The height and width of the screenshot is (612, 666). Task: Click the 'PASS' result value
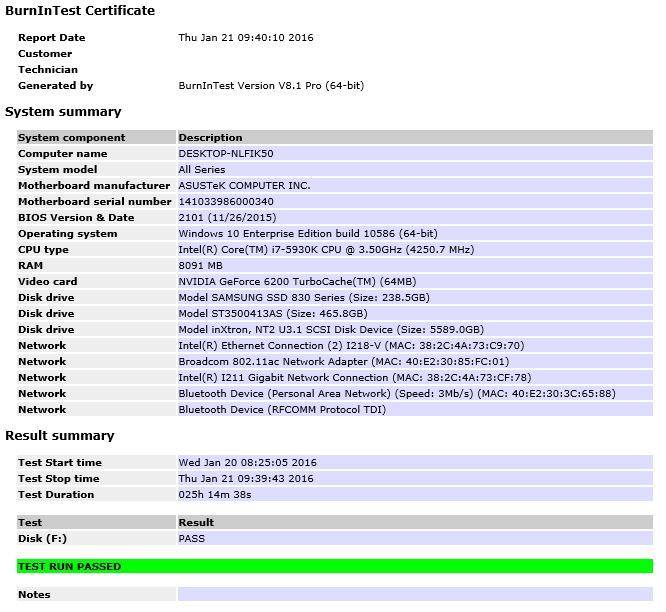pyautogui.click(x=192, y=539)
